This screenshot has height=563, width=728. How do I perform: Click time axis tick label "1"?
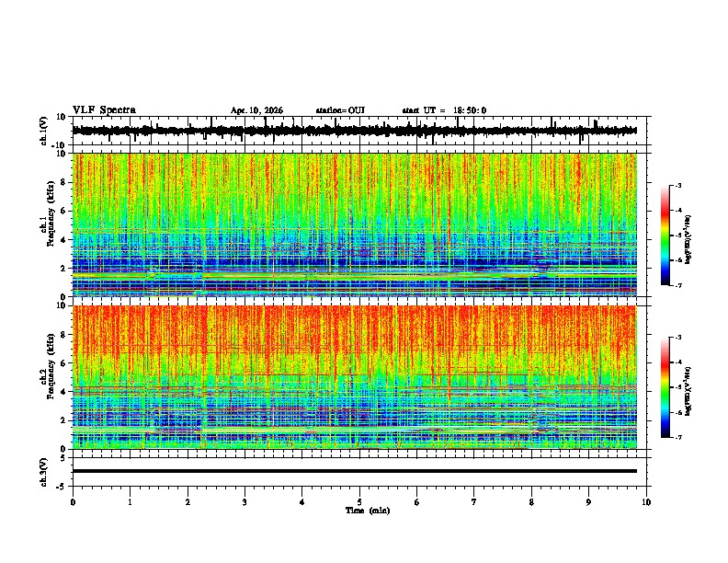[130, 502]
